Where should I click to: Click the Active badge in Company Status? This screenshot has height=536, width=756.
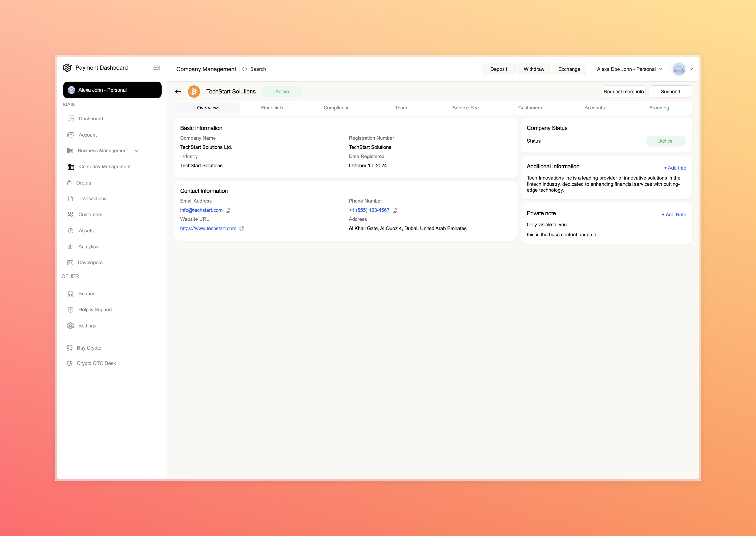666,141
